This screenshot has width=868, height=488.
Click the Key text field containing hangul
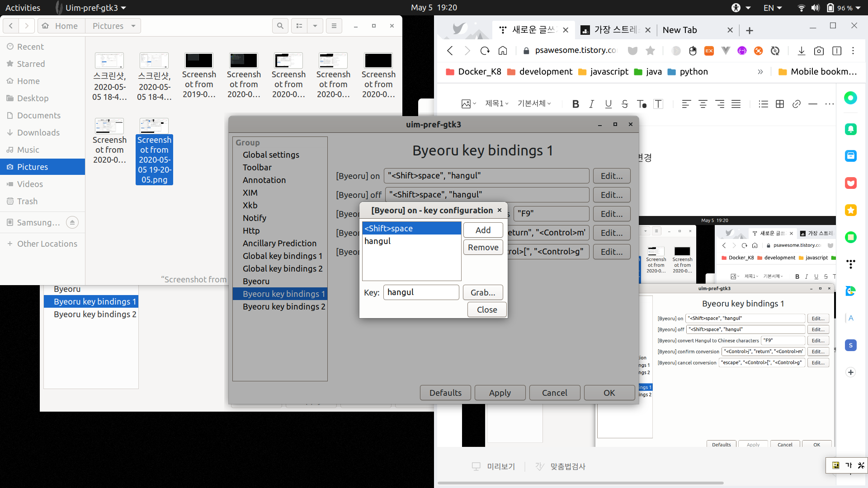click(421, 292)
